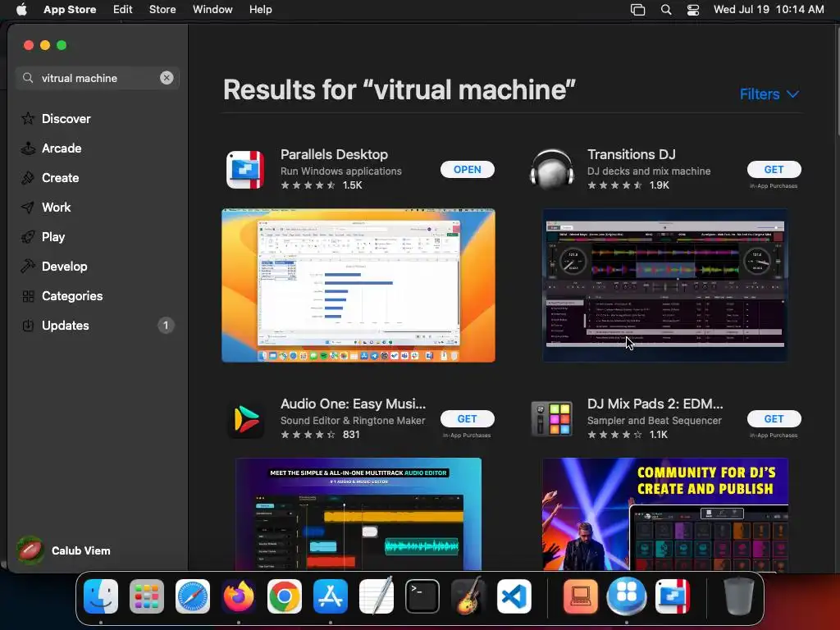This screenshot has width=840, height=630.
Task: Open the Edit menu
Action: 123,10
